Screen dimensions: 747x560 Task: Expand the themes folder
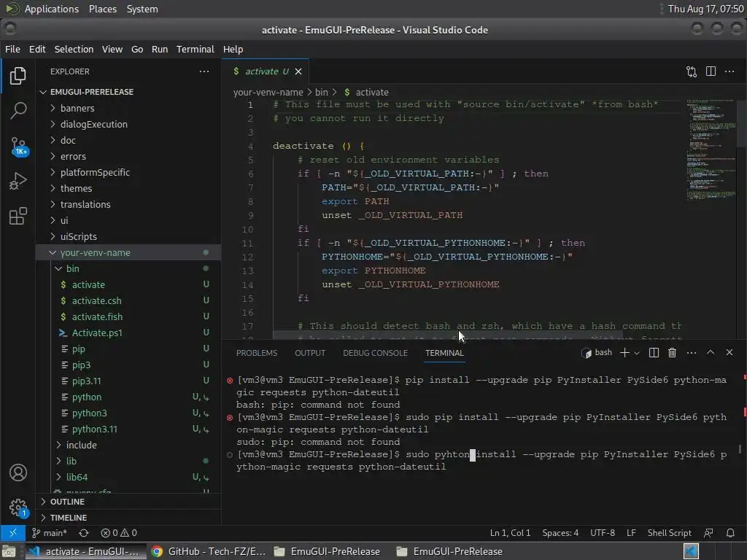pyautogui.click(x=128, y=189)
